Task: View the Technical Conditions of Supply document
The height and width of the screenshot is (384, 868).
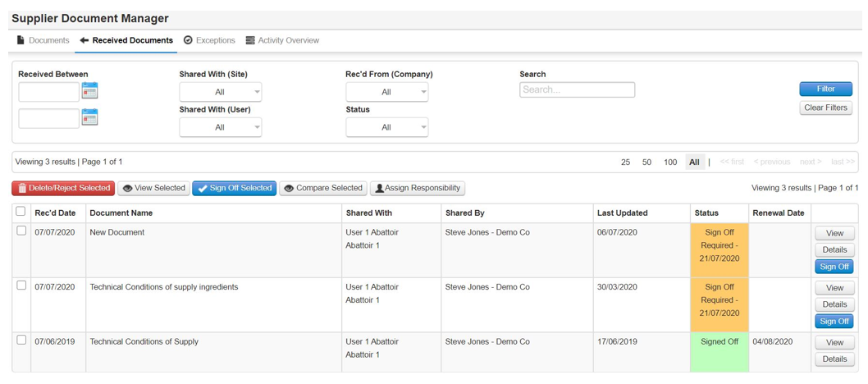Action: [834, 342]
